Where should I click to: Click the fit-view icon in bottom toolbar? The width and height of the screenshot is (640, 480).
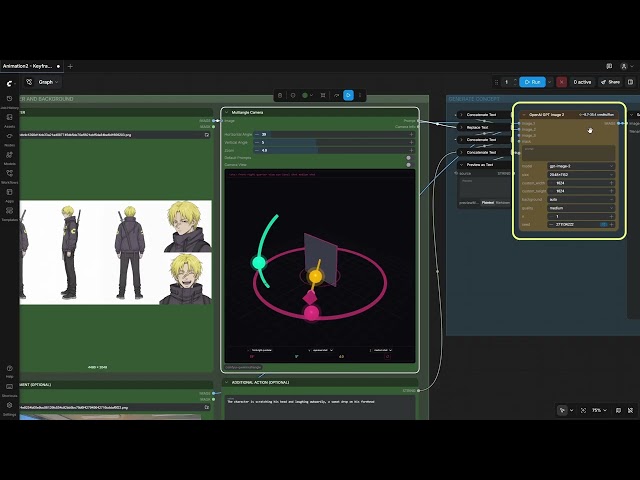point(583,410)
